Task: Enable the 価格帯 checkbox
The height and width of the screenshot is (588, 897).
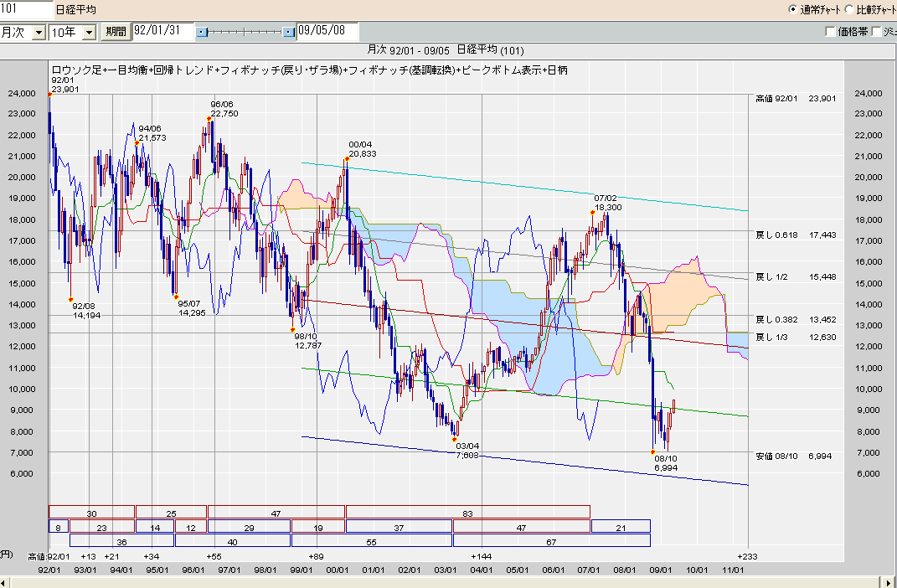Action: click(x=831, y=32)
